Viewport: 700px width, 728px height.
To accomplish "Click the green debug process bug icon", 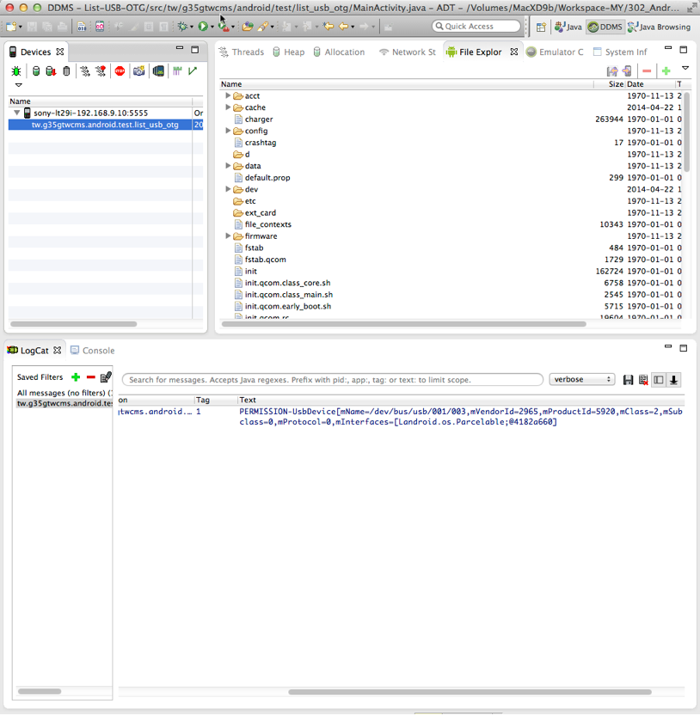I will click(x=16, y=71).
